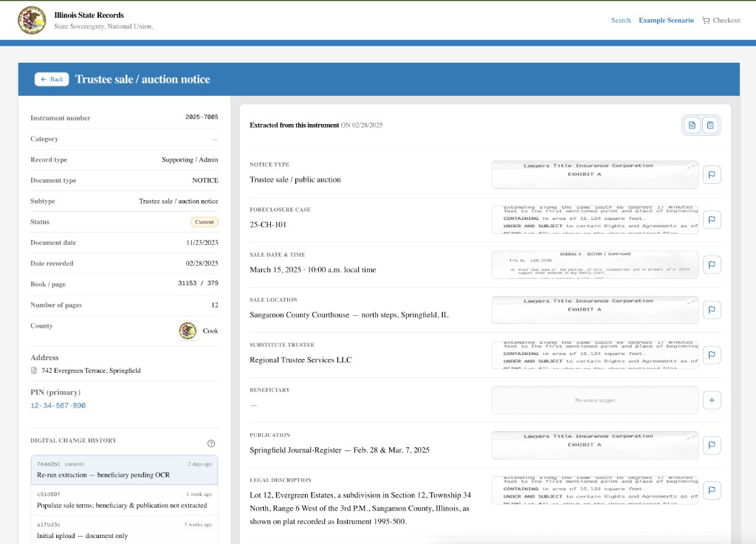
Task: Select change history entry c91d80f
Action: pos(124,500)
